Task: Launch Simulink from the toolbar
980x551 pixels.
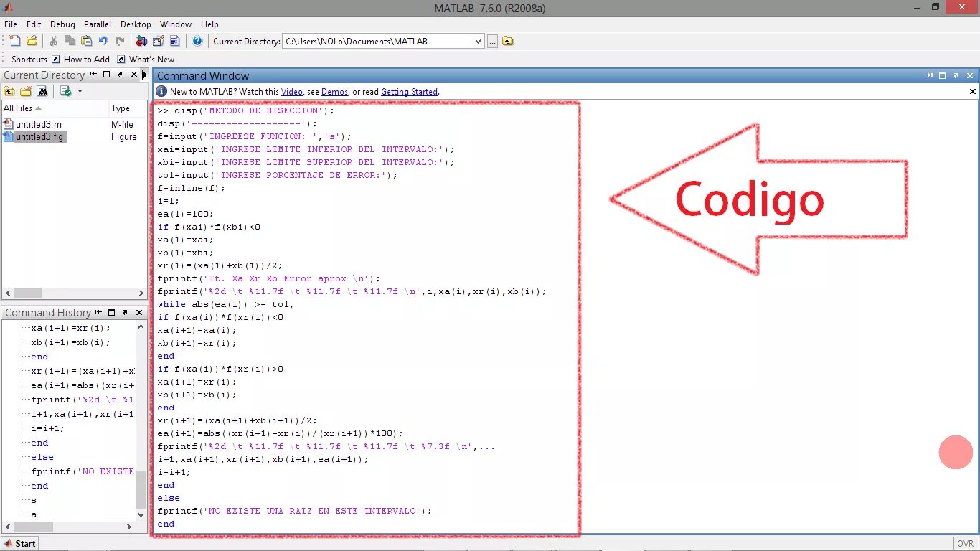Action: tap(141, 41)
